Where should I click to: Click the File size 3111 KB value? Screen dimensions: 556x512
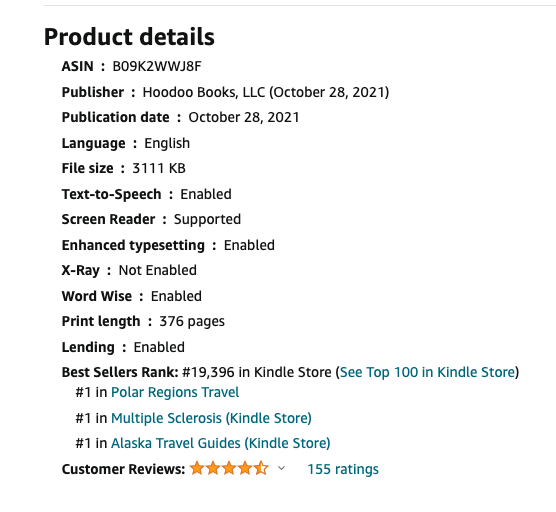(159, 168)
